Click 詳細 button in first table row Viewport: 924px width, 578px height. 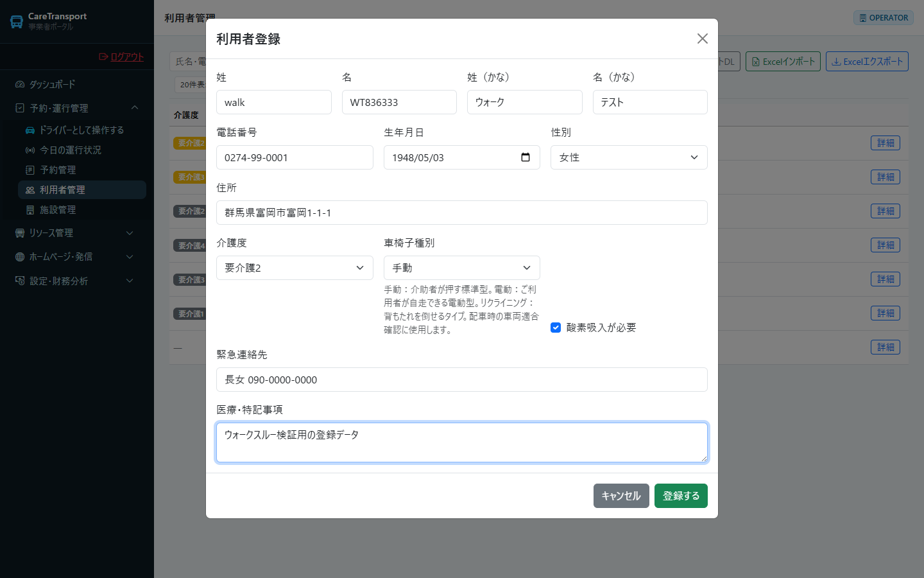pyautogui.click(x=886, y=143)
